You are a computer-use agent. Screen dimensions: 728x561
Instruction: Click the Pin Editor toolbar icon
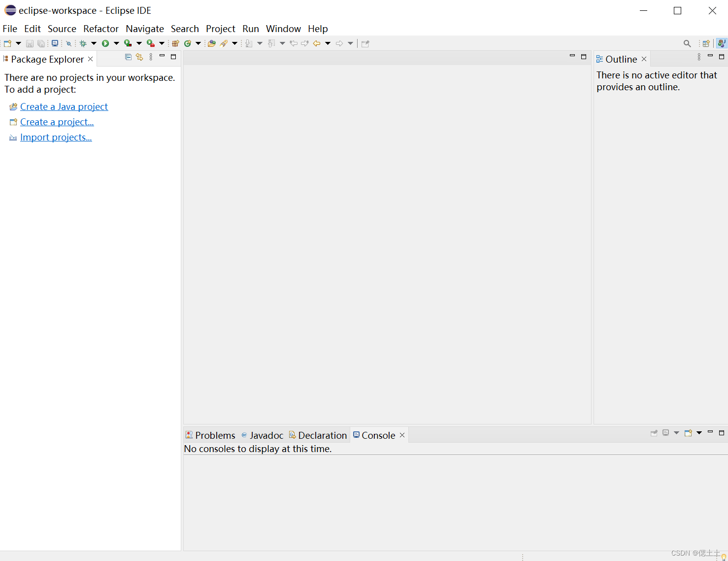click(x=365, y=43)
